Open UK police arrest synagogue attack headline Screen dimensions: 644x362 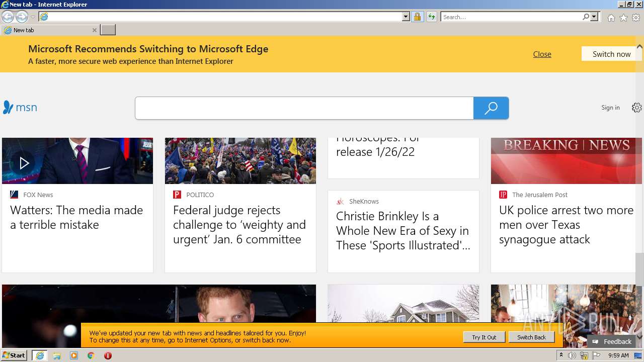pyautogui.click(x=566, y=225)
